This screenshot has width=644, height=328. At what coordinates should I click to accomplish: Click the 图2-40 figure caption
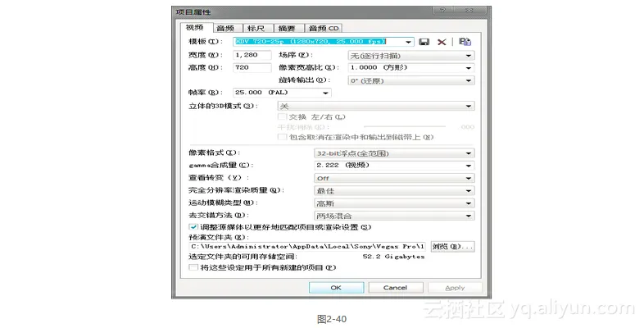tap(332, 319)
